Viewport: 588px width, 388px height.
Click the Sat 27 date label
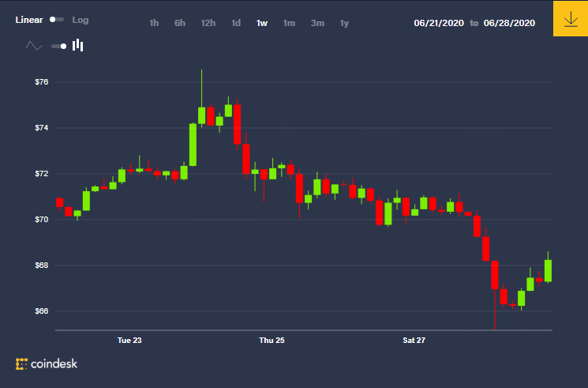pyautogui.click(x=414, y=341)
